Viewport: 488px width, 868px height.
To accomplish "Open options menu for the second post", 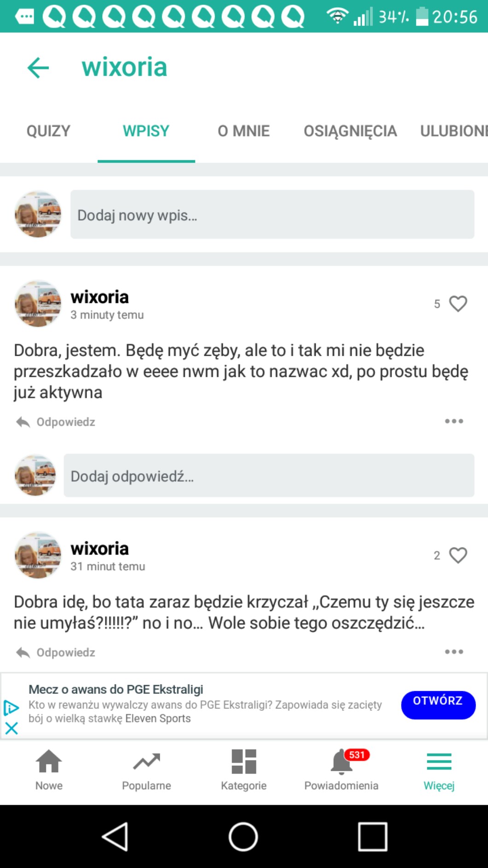I will pyautogui.click(x=454, y=651).
